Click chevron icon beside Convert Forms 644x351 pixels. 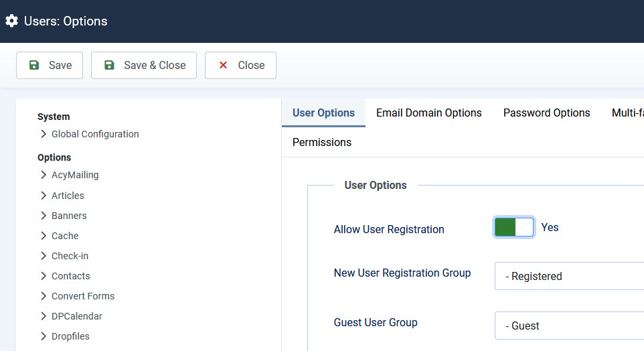tap(44, 296)
